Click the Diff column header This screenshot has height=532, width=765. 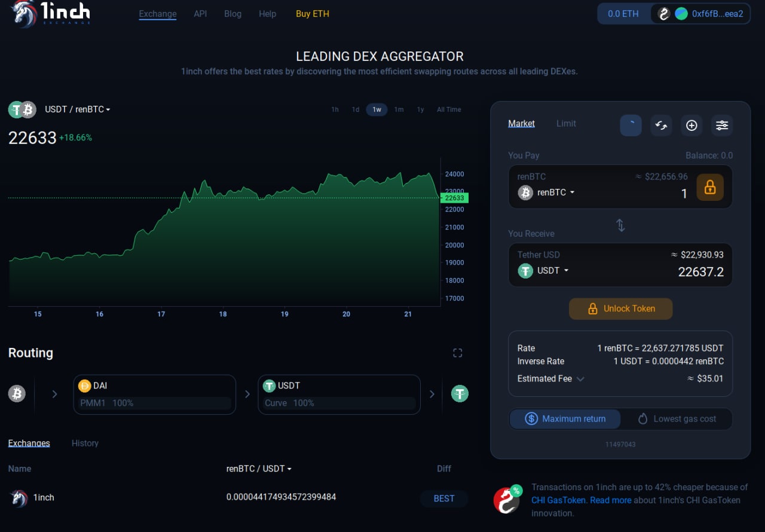(x=444, y=469)
